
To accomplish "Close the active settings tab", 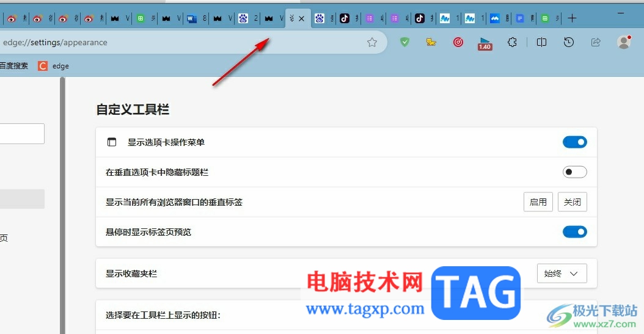I will [x=301, y=18].
